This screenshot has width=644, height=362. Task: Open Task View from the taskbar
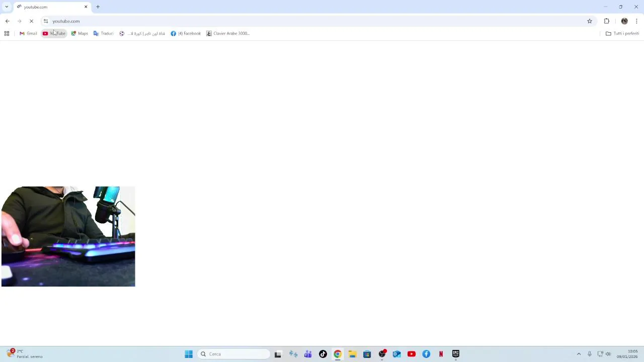(278, 354)
